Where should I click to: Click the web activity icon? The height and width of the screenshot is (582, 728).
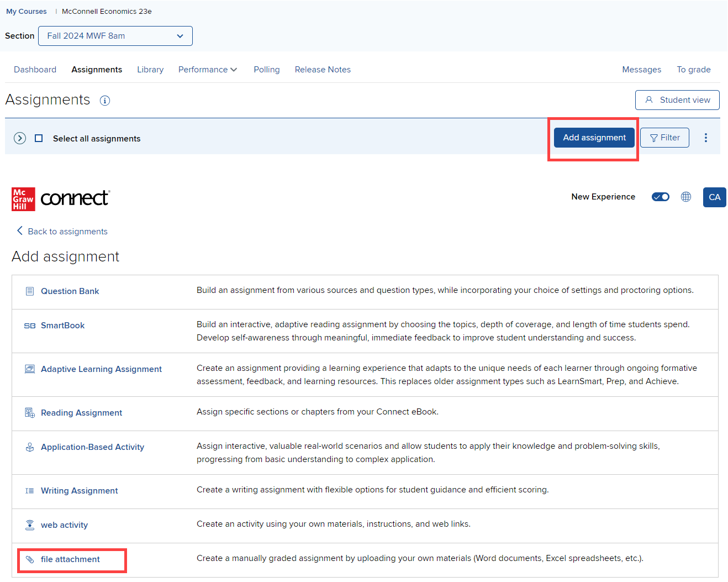click(30, 525)
